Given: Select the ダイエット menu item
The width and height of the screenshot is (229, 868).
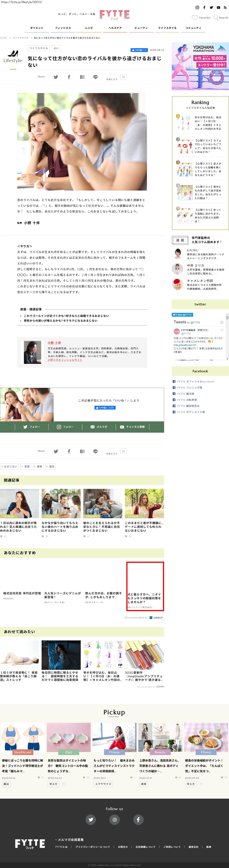Looking at the screenshot, I should [37, 28].
